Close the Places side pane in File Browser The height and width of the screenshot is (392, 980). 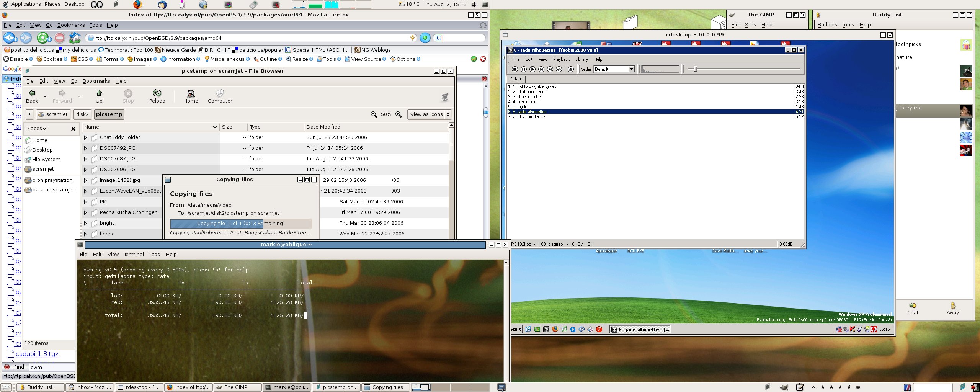point(73,129)
